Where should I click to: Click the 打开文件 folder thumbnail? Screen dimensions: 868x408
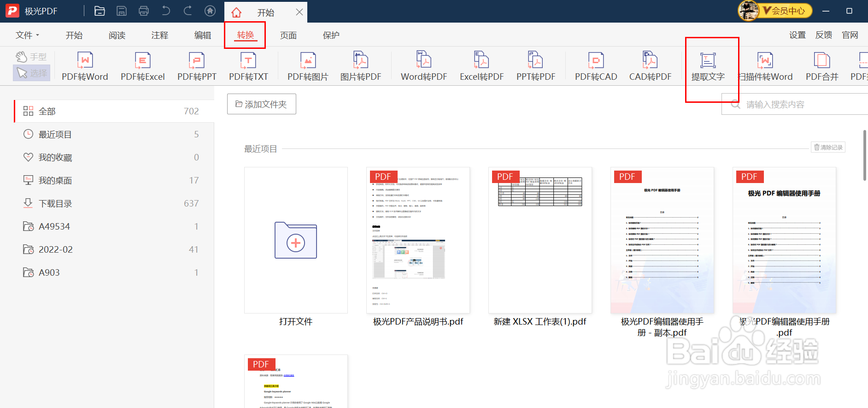[x=296, y=240]
